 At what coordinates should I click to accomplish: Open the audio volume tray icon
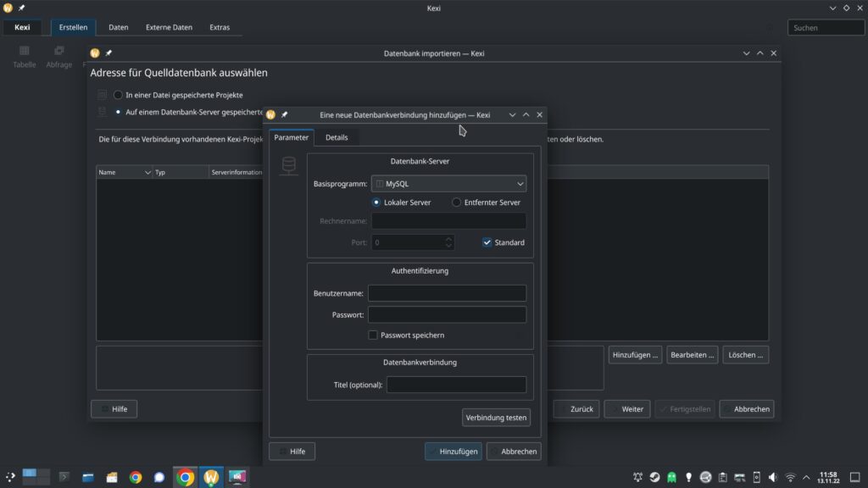pyautogui.click(x=773, y=477)
